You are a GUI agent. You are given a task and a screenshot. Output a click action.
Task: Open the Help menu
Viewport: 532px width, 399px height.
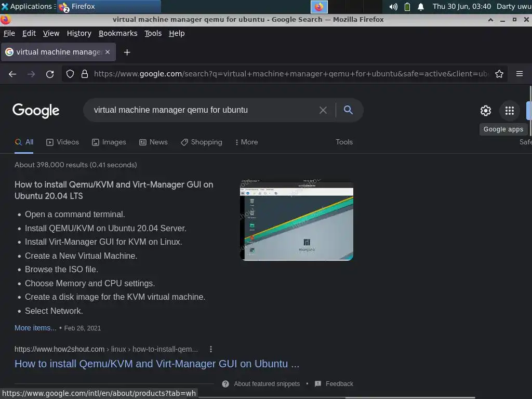tap(177, 33)
